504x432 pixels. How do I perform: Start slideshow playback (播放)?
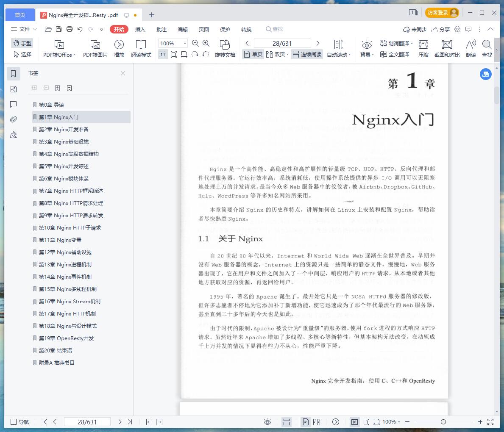(119, 49)
